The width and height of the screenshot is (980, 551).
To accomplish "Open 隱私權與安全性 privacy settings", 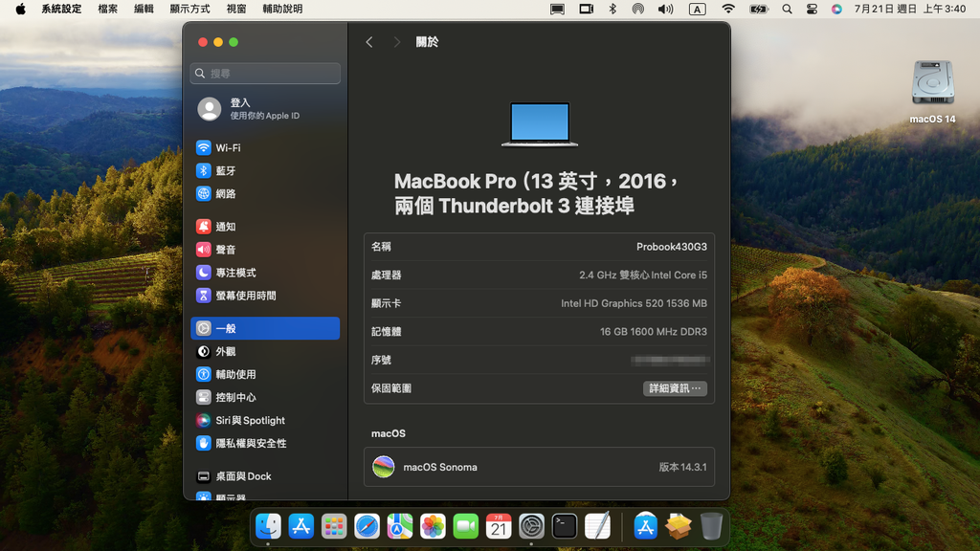I will [265, 444].
